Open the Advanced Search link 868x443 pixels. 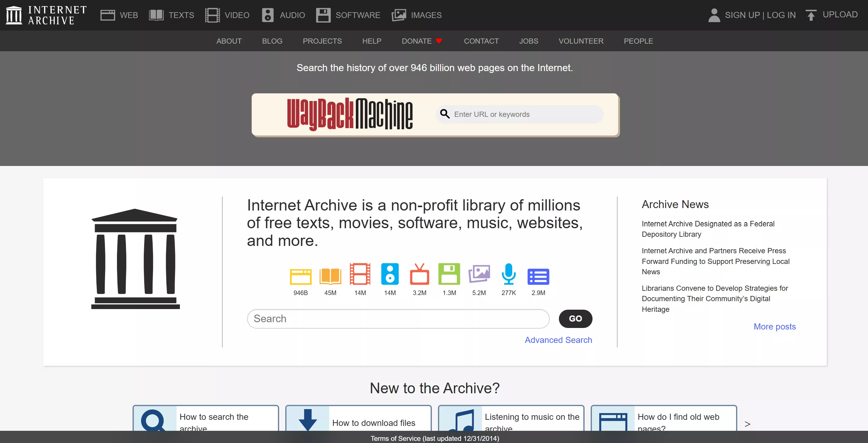point(558,340)
